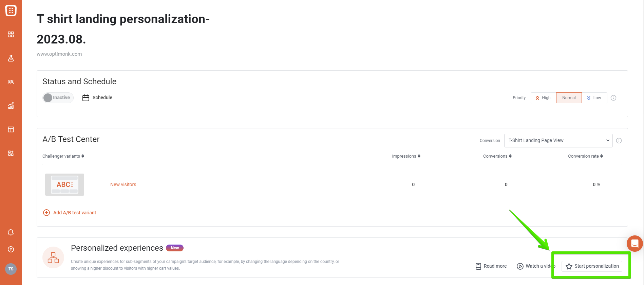Open the OptiMonk logo home icon
Screen dimensions: 644x285
(x=11, y=11)
